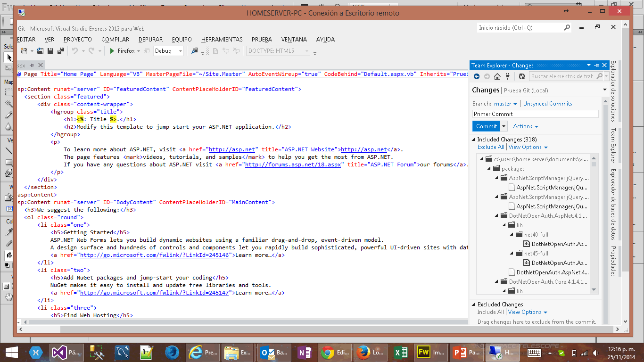644x362 pixels.
Task: Open the EDITAR menu
Action: (x=26, y=40)
